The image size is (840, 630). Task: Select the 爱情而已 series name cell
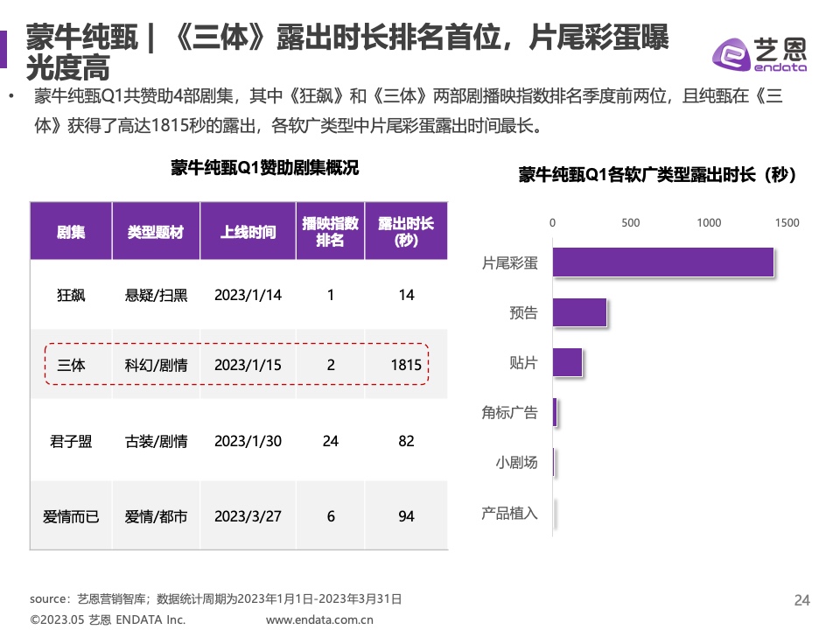(x=71, y=516)
